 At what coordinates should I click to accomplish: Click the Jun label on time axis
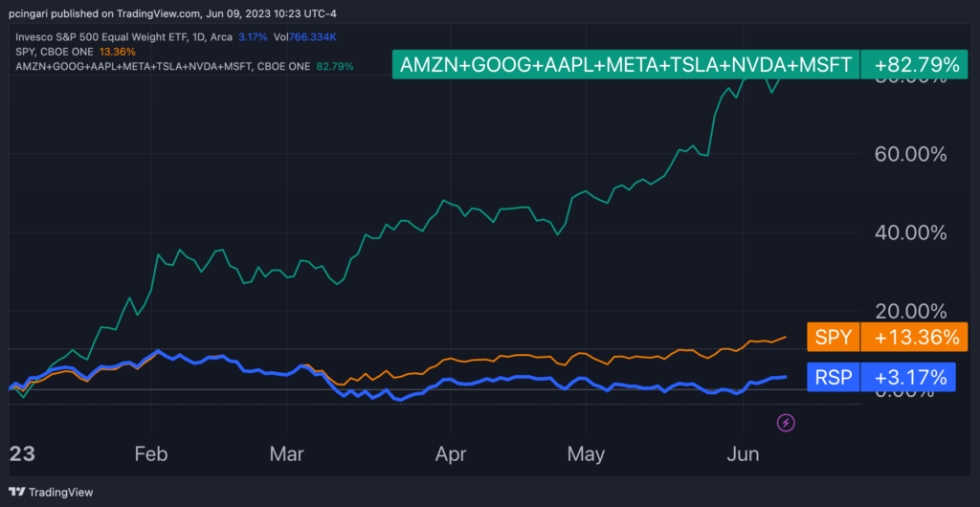click(743, 454)
